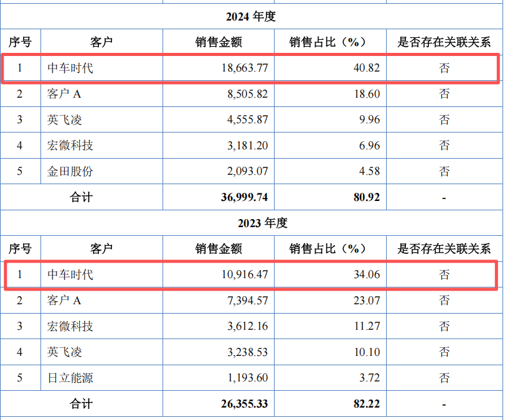Click the 日立能源 customer cell

pos(70,378)
